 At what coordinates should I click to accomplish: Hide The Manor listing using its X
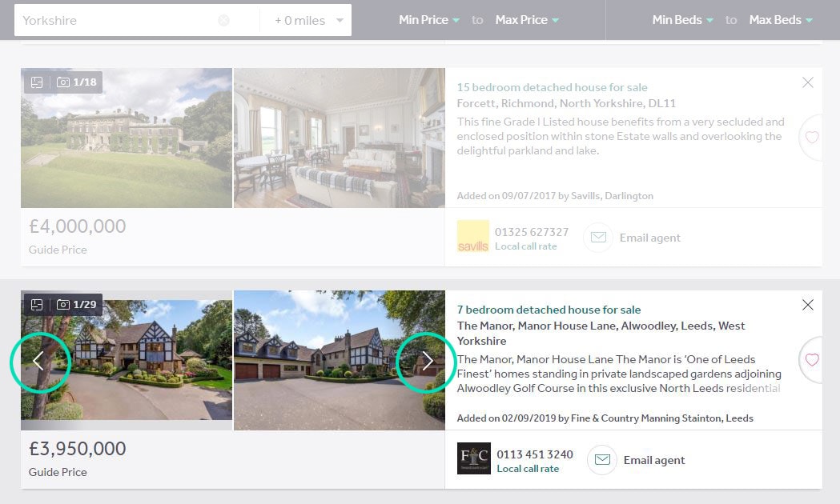(808, 305)
